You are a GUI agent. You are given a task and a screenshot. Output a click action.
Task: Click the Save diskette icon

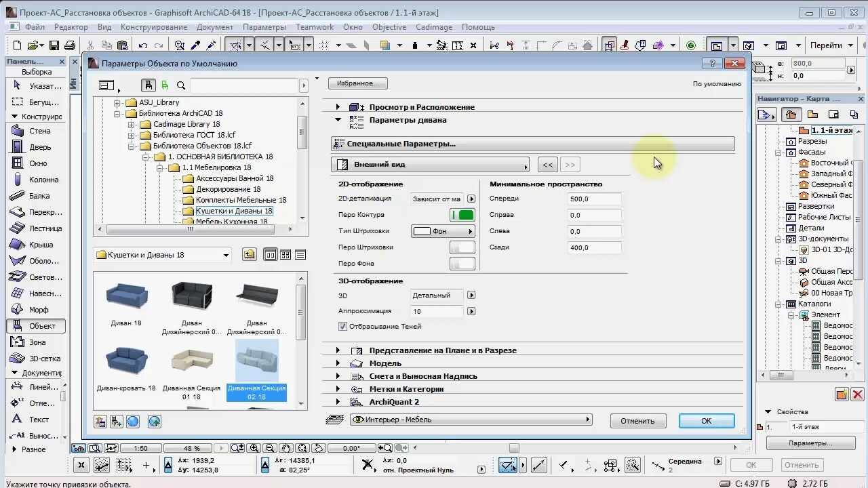[54, 45]
